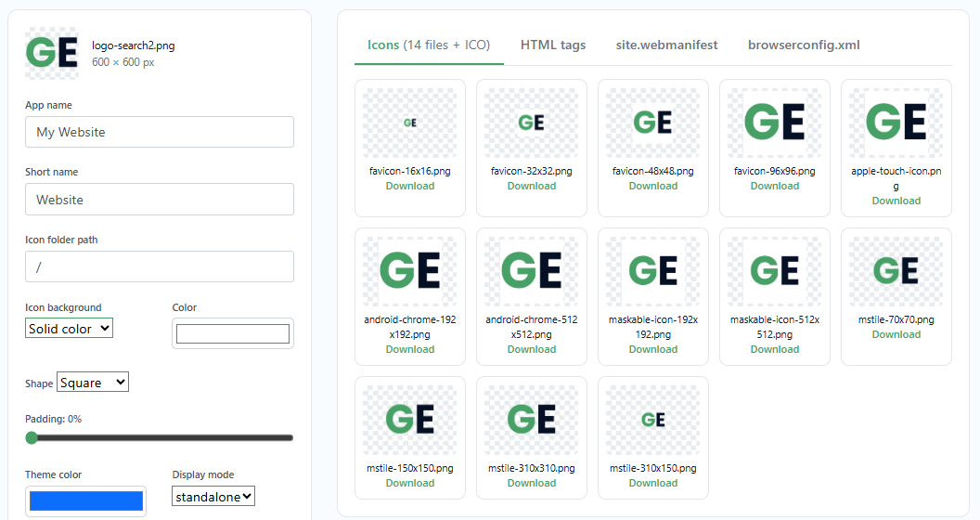Open the Shape dropdown set to Square
Image resolution: width=980 pixels, height=520 pixels.
point(93,382)
